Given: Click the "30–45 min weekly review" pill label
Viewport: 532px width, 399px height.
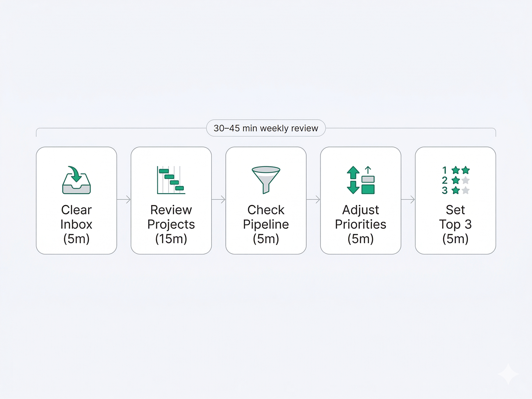Looking at the screenshot, I should coord(266,128).
